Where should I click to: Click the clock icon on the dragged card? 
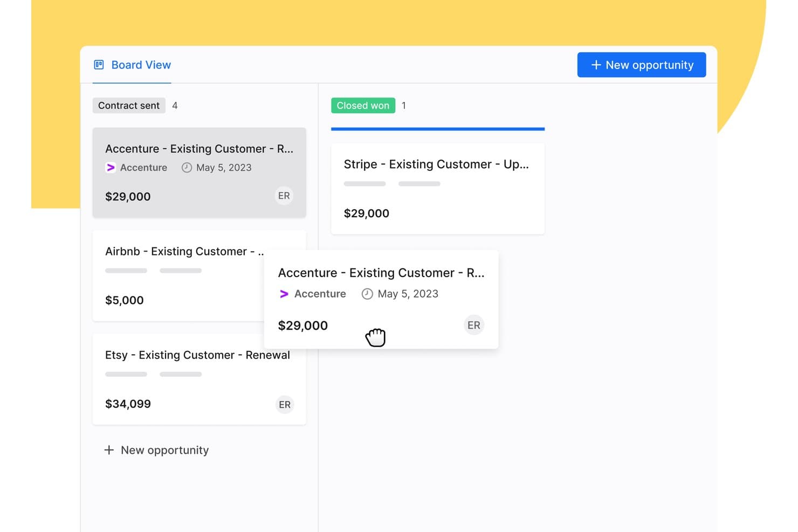tap(367, 294)
